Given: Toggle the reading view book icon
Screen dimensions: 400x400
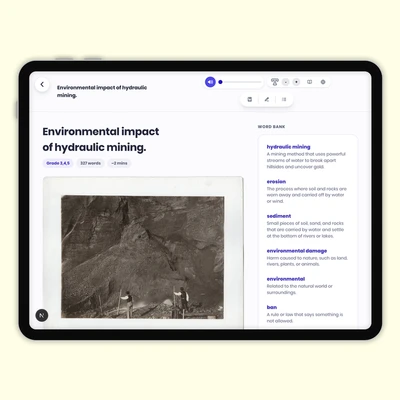Looking at the screenshot, I should (x=310, y=82).
